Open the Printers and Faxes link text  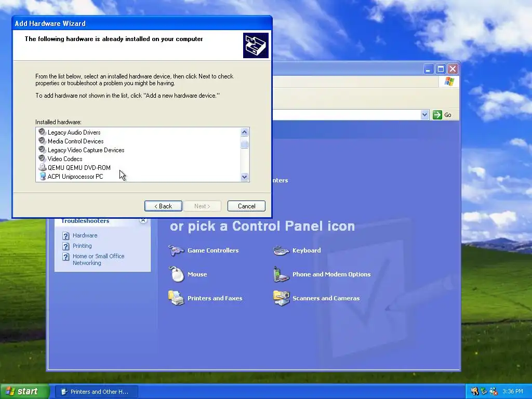pos(215,298)
